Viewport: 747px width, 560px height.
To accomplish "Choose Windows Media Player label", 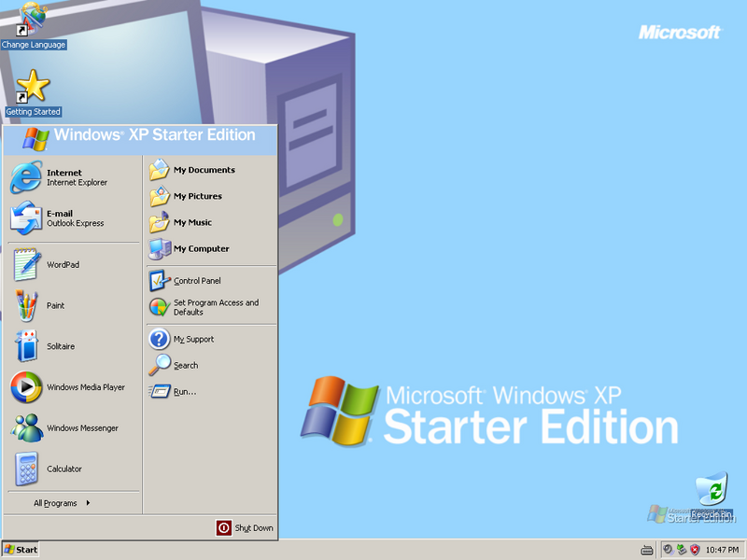I will pyautogui.click(x=86, y=387).
